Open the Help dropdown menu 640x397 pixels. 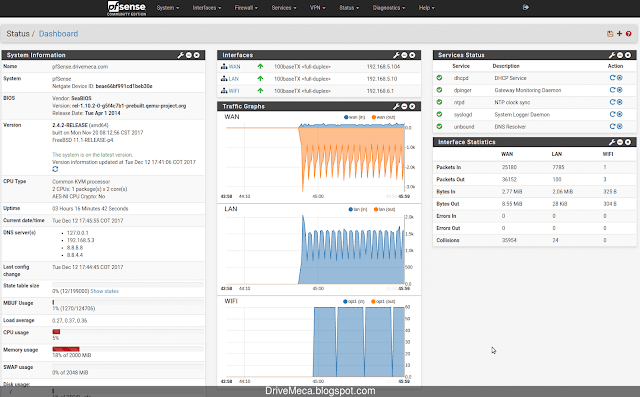click(427, 8)
